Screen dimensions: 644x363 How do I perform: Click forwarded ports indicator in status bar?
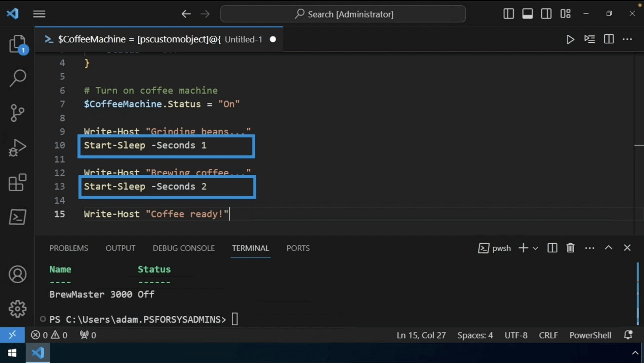[88, 335]
